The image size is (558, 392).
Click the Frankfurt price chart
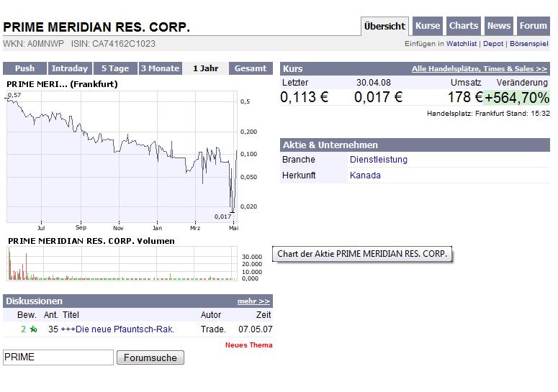click(x=122, y=157)
